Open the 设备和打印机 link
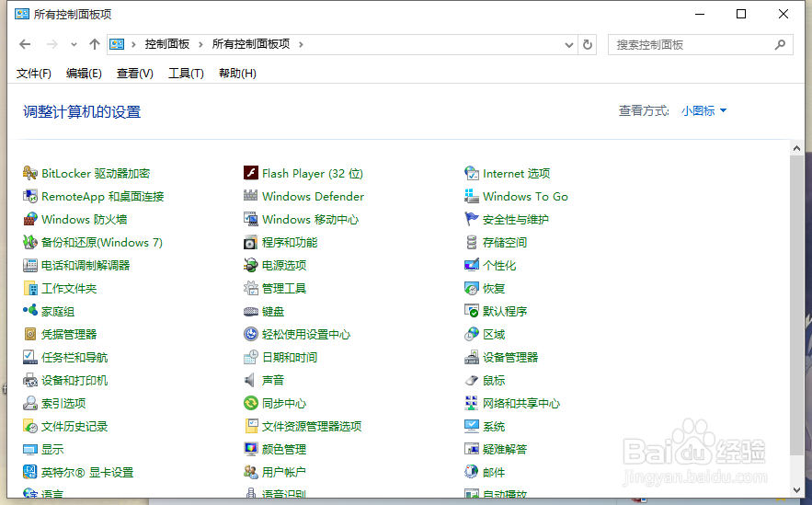This screenshot has height=505, width=812. click(x=74, y=380)
